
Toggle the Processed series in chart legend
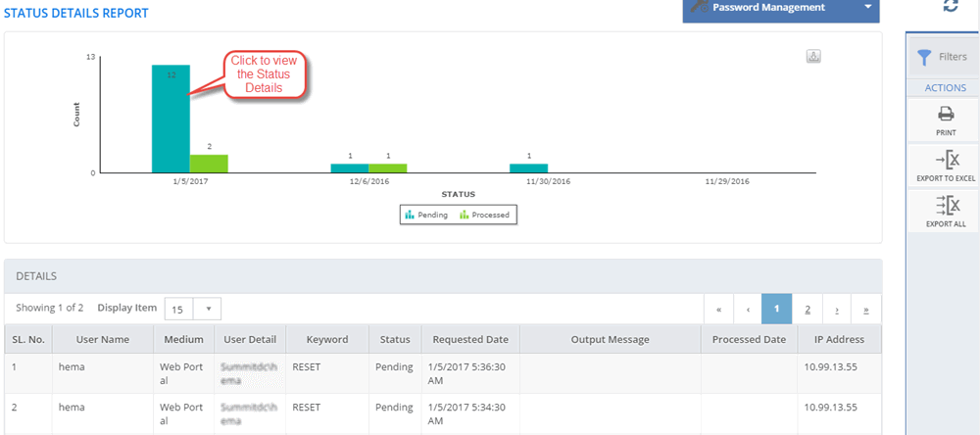click(484, 215)
